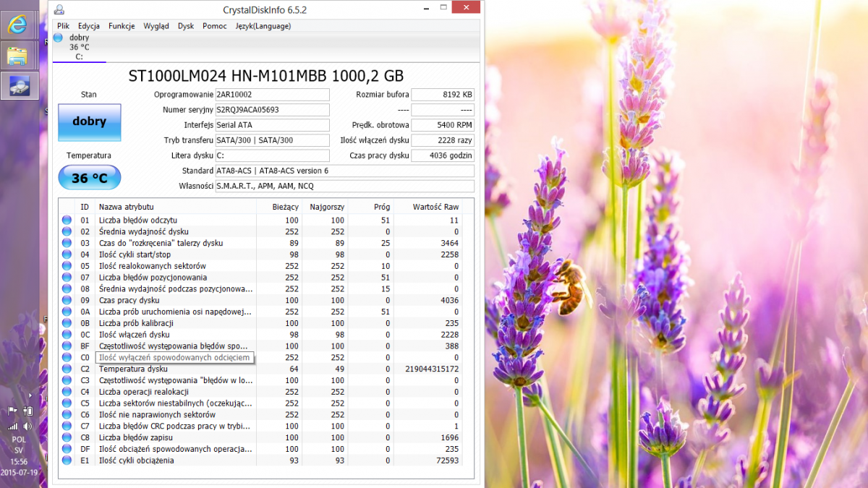Click the Standard field showing ATA8-ACS
This screenshot has height=488, width=868.
344,171
